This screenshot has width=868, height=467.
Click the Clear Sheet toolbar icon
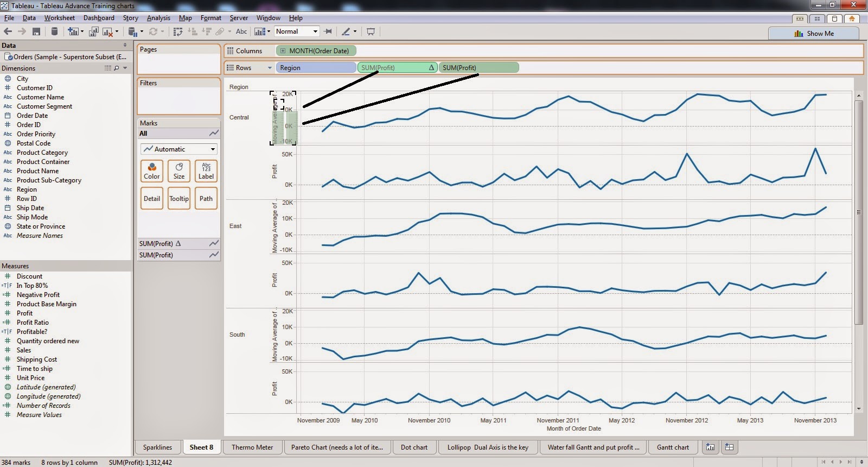point(107,31)
